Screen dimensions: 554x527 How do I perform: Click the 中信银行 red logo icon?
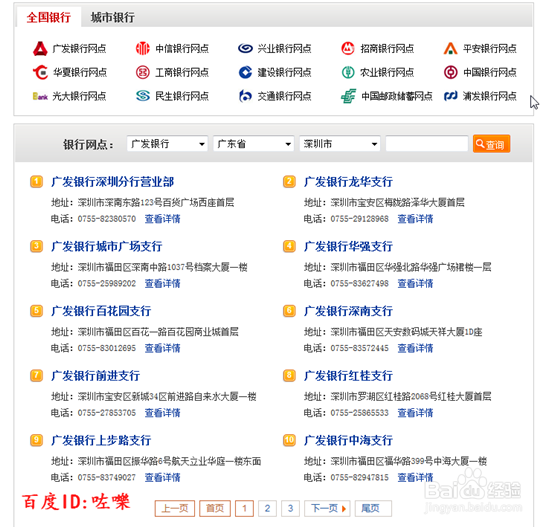[x=143, y=48]
